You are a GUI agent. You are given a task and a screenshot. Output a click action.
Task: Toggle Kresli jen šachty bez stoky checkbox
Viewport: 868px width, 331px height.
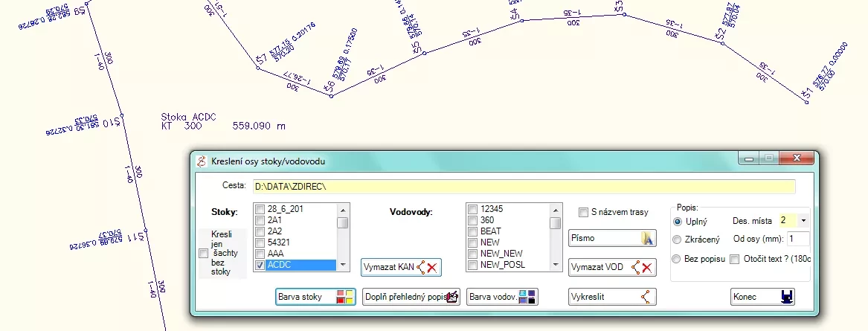pos(204,254)
